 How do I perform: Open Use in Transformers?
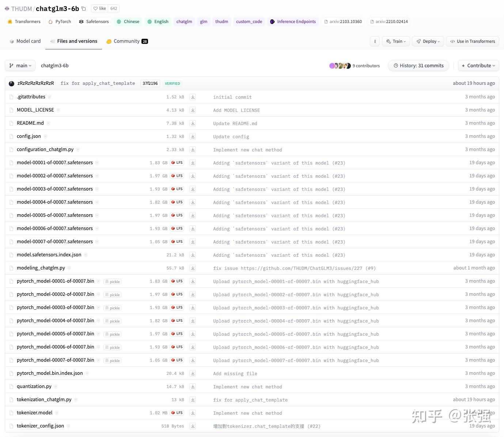[472, 41]
